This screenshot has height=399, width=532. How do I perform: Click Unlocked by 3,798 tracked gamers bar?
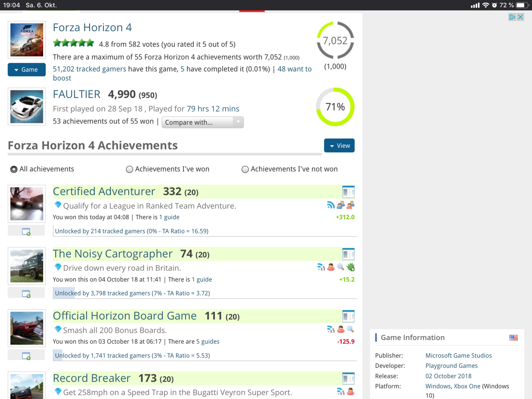coord(204,293)
